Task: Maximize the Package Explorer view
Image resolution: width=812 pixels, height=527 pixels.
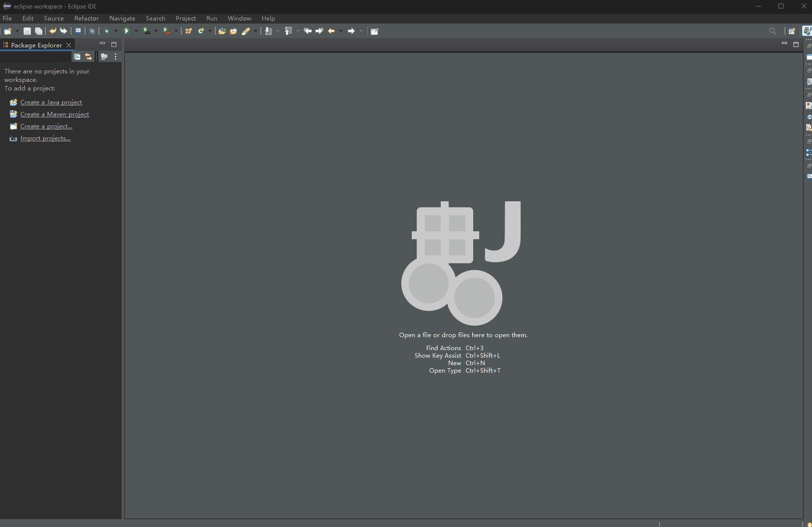Action: pyautogui.click(x=114, y=44)
